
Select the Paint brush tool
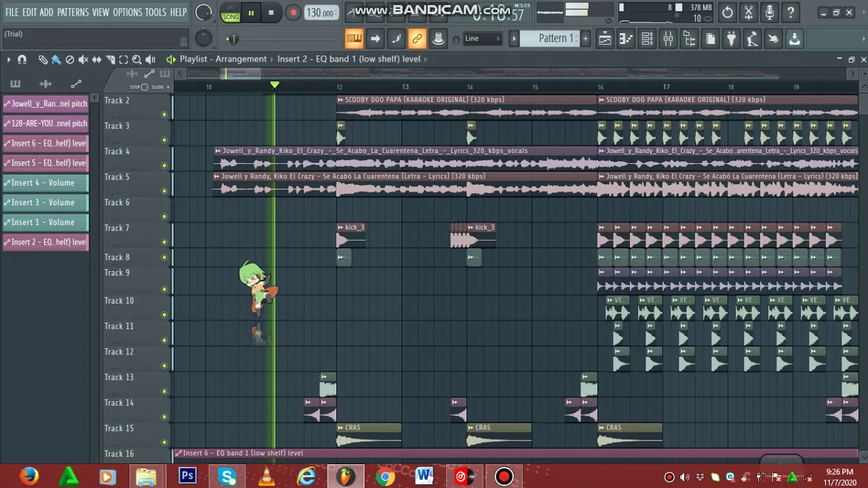coord(56,60)
